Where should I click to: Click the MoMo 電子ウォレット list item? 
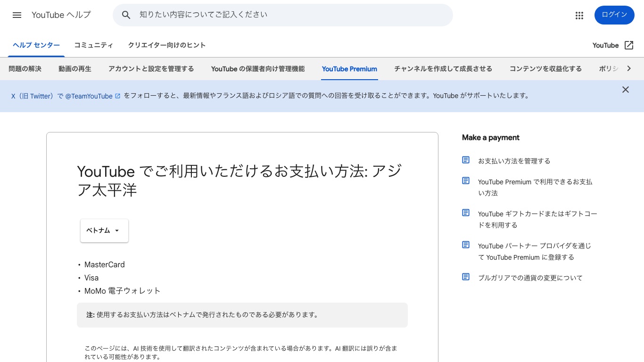click(x=123, y=291)
